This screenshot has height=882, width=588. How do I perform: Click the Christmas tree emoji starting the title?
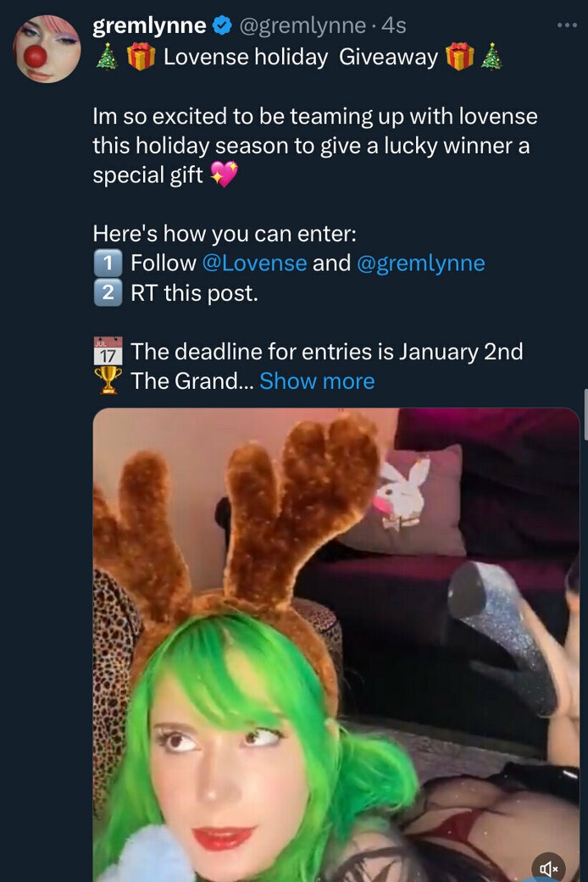(106, 58)
